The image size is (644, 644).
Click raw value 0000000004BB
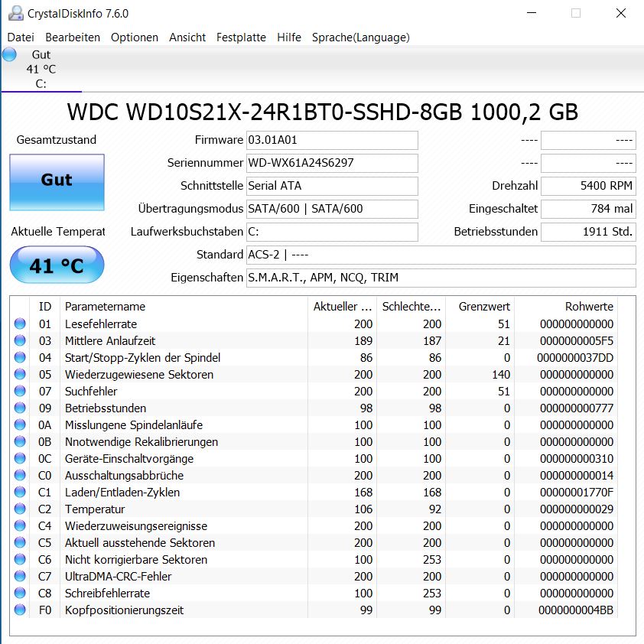tap(576, 610)
